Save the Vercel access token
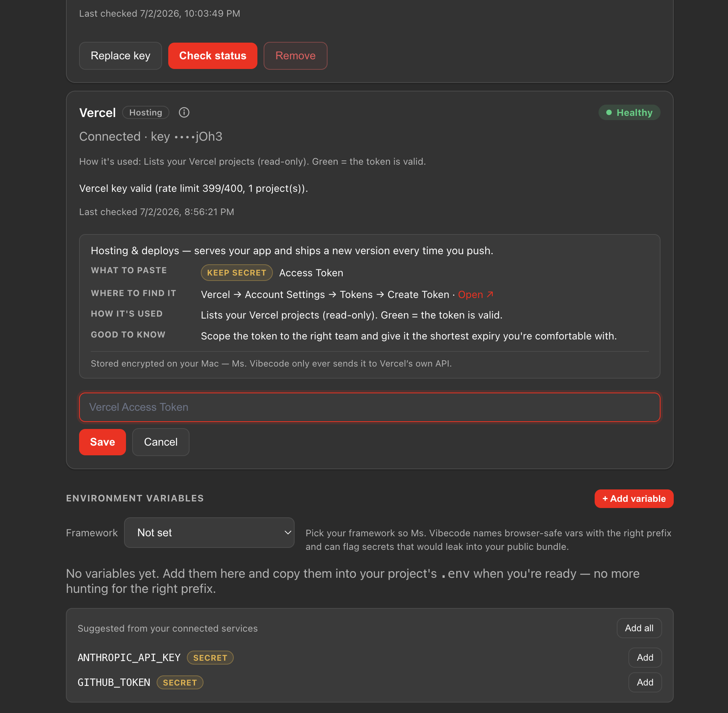 pyautogui.click(x=102, y=442)
